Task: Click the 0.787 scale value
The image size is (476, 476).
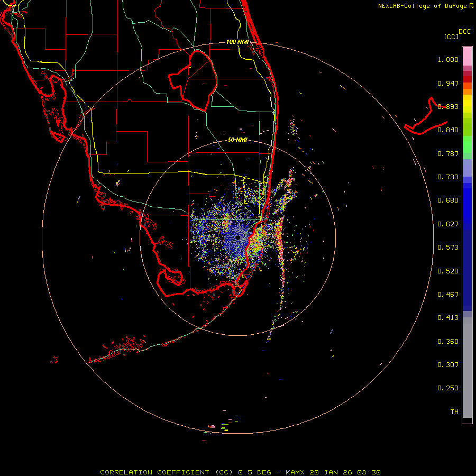Action: 448,153
